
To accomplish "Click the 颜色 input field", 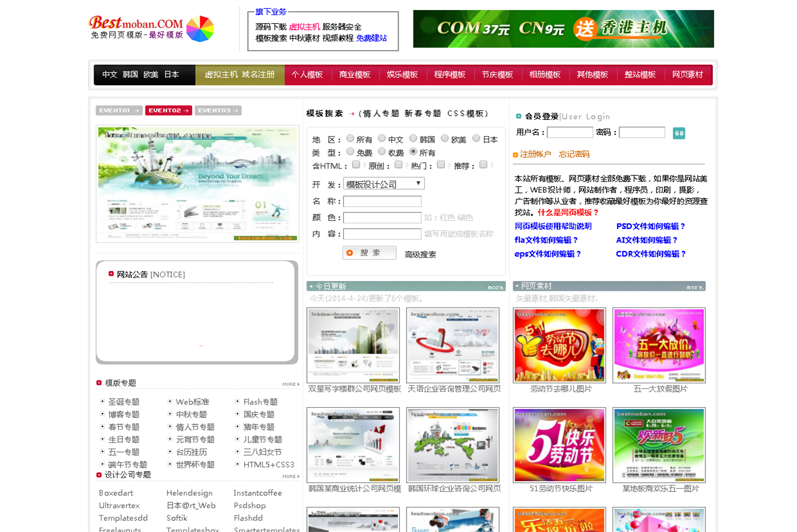I will 382,218.
